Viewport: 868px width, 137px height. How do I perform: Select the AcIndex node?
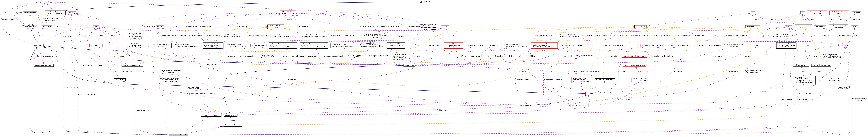pos(445,27)
